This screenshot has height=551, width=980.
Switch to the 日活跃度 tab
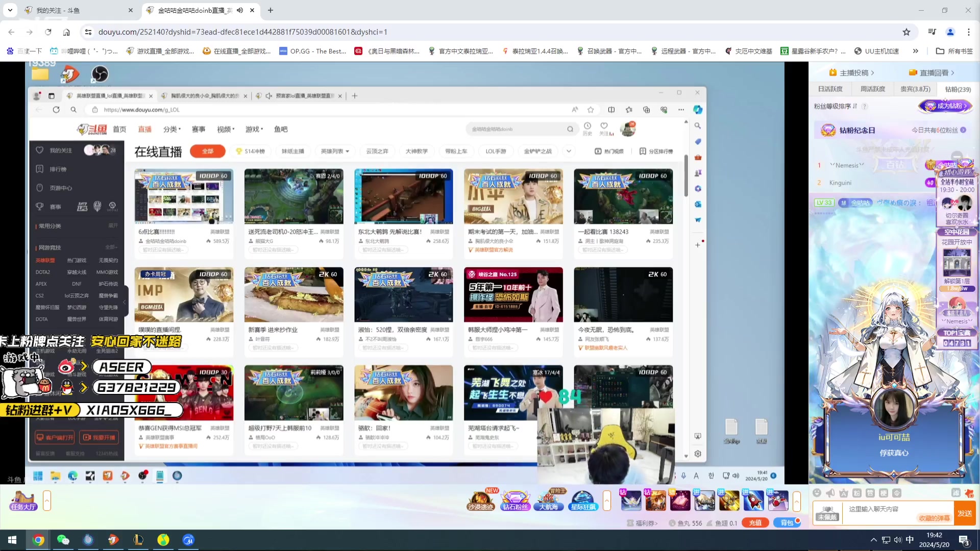[x=830, y=89]
